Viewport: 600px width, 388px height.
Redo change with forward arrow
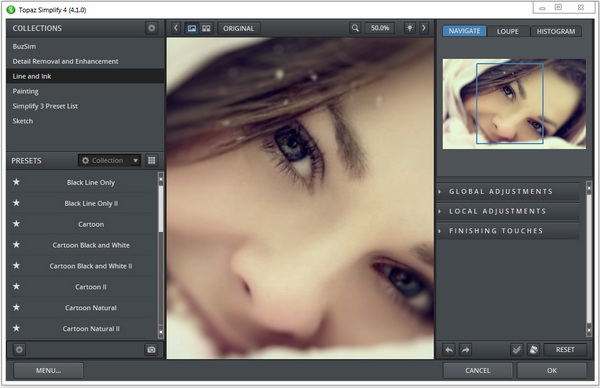click(x=465, y=349)
